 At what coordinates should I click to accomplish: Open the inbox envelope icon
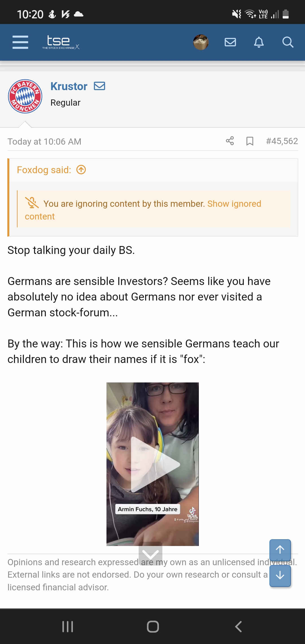[230, 42]
